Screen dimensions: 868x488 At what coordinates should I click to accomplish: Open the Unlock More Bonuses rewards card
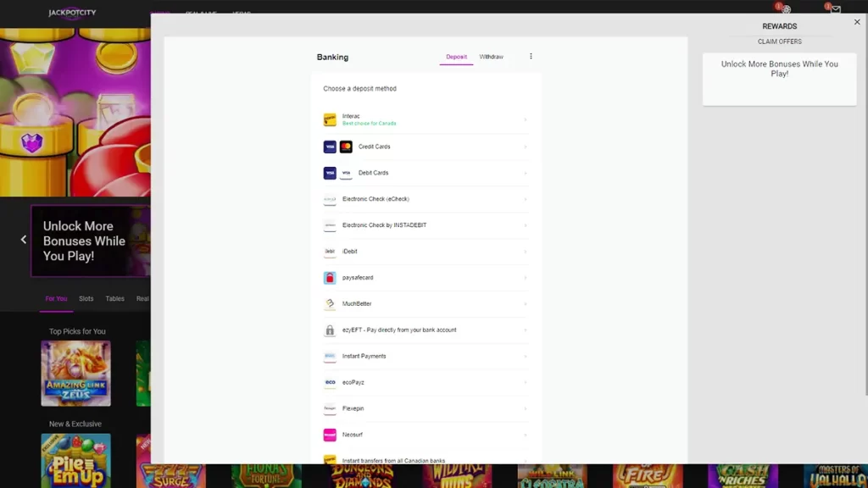point(780,79)
